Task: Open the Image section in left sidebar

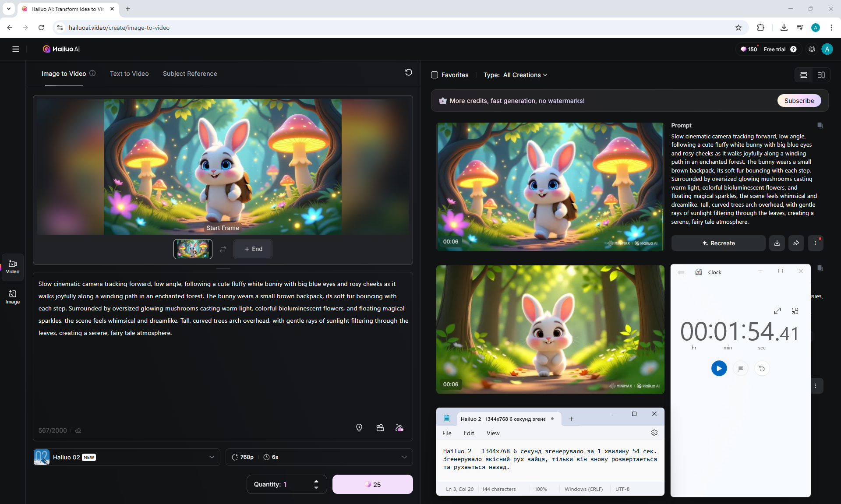Action: (x=12, y=297)
